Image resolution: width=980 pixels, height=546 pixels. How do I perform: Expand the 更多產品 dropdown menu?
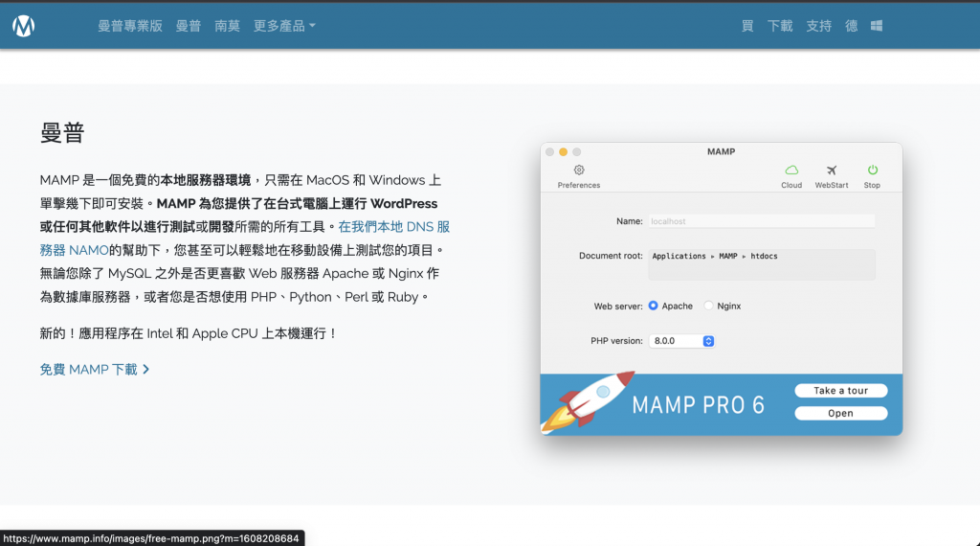284,26
